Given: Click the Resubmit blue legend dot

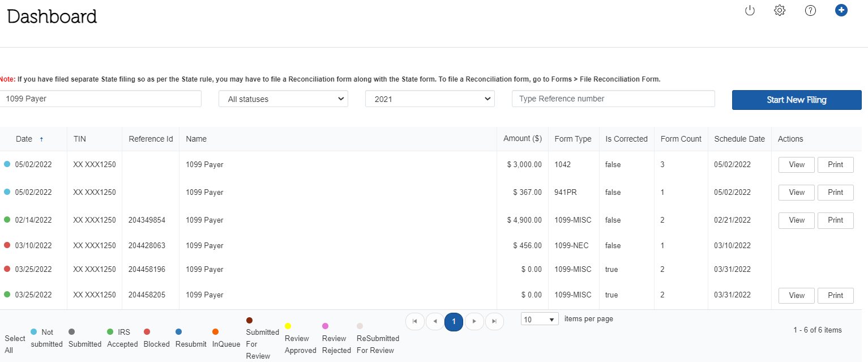Looking at the screenshot, I should (179, 332).
